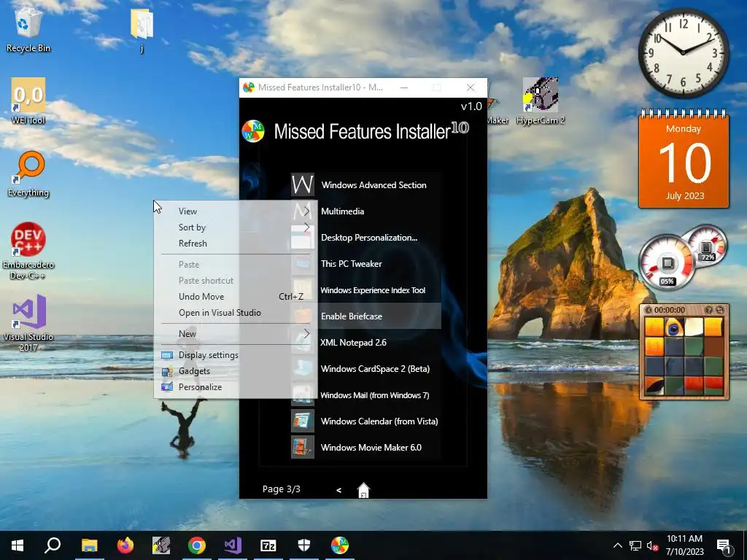Open Display settings from context menu
The width and height of the screenshot is (747, 560).
tap(236, 355)
